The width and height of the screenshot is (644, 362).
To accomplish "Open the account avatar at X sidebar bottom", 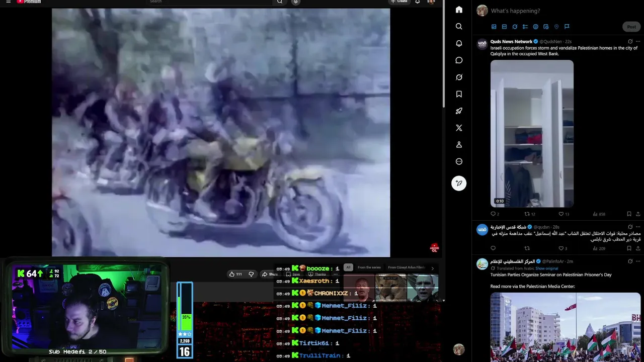I will tap(458, 349).
